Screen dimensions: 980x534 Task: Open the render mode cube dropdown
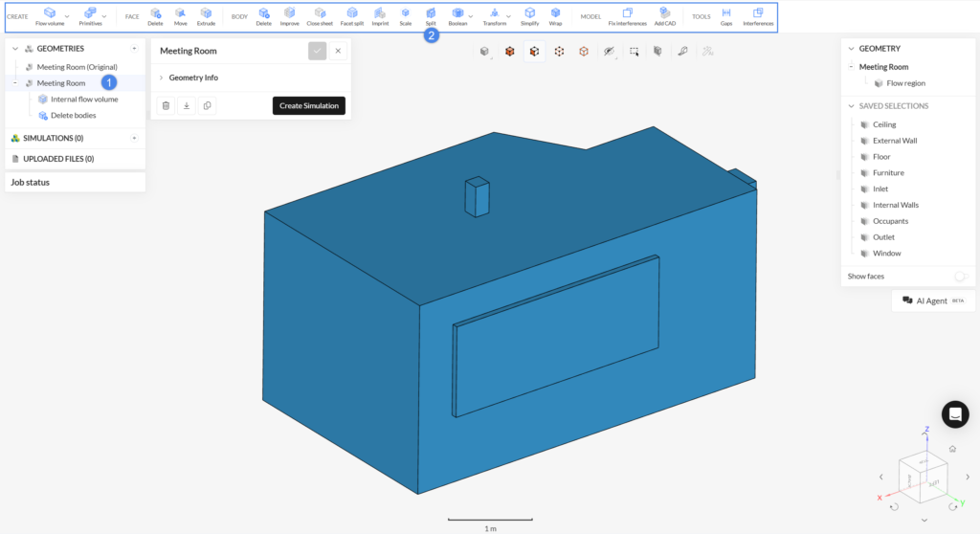pos(484,52)
